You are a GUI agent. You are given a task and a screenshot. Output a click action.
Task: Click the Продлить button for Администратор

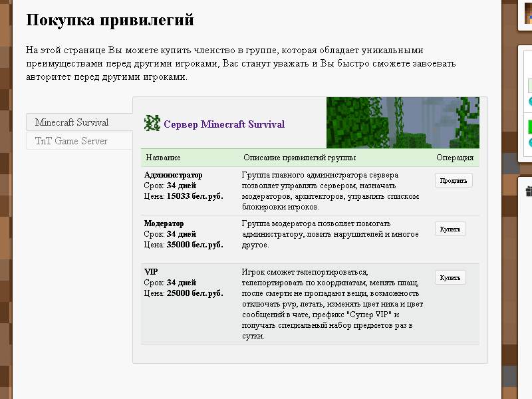pyautogui.click(x=454, y=180)
